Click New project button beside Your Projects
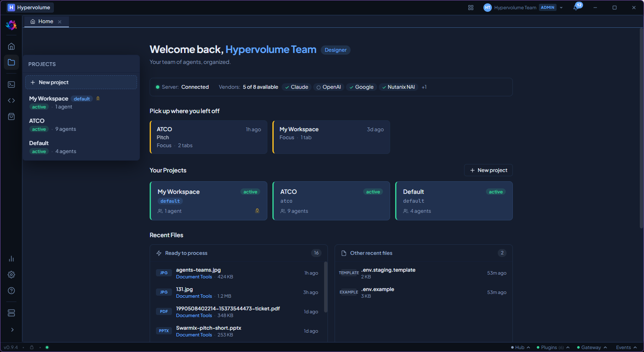This screenshot has height=352, width=644. (x=488, y=170)
